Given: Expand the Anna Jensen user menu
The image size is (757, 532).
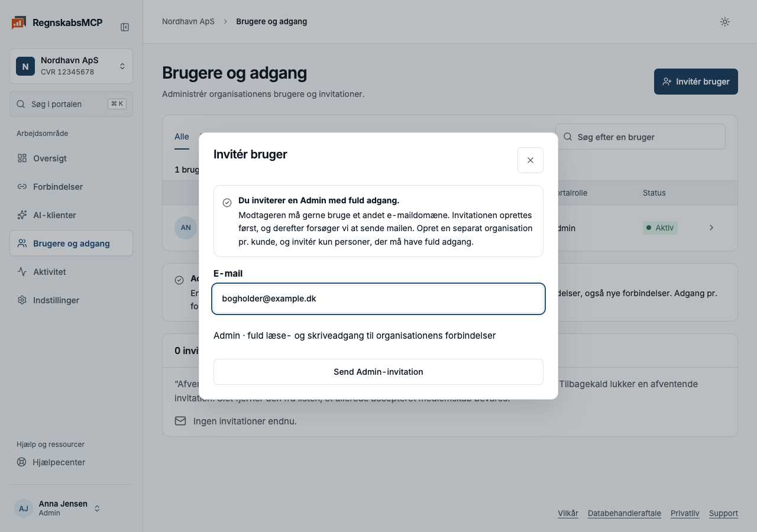Looking at the screenshot, I should [71, 508].
